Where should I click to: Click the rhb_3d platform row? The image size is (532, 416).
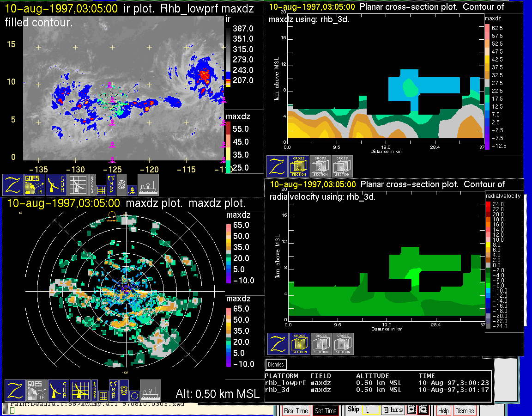pos(377,390)
